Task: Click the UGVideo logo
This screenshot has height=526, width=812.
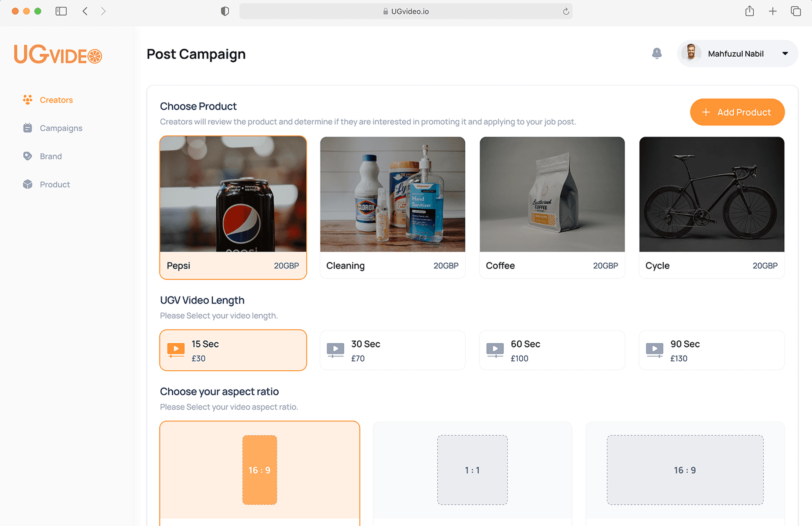Action: click(x=58, y=55)
